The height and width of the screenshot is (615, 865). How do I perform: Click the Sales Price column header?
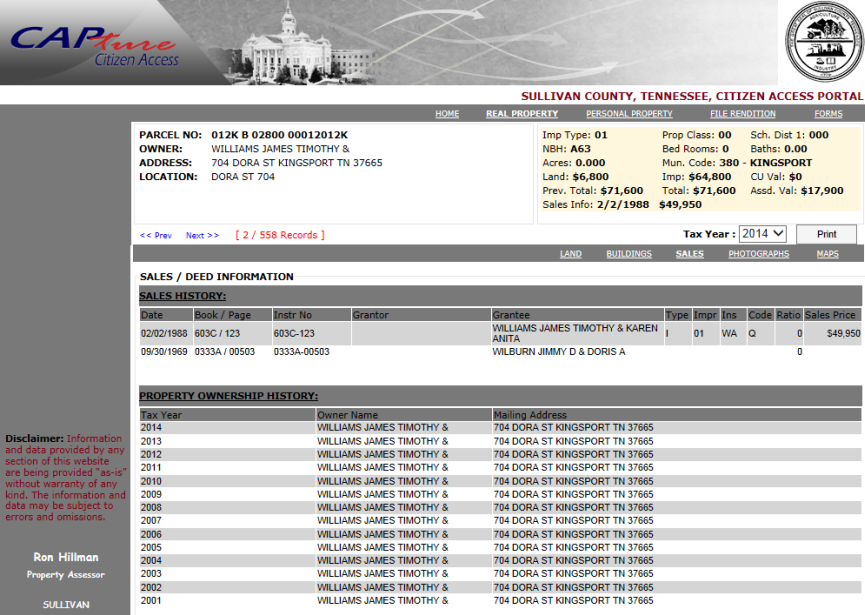point(832,315)
